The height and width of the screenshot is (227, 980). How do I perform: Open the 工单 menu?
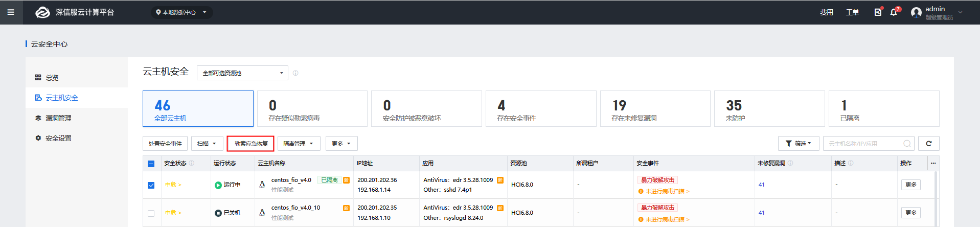pyautogui.click(x=852, y=12)
